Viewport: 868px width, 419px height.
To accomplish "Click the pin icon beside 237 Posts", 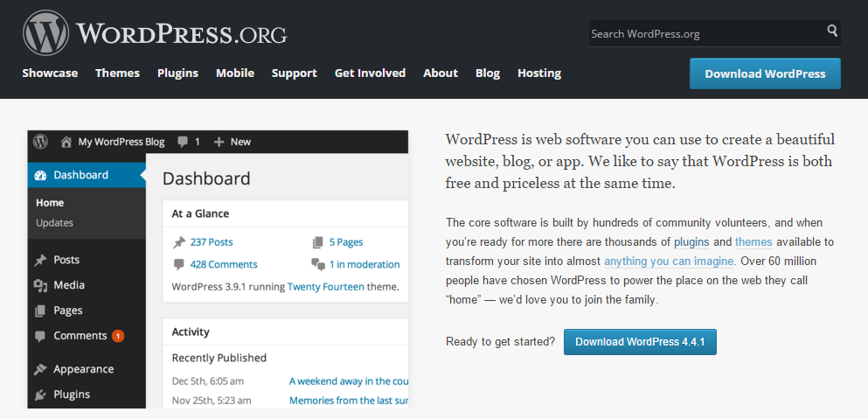I will [x=179, y=242].
